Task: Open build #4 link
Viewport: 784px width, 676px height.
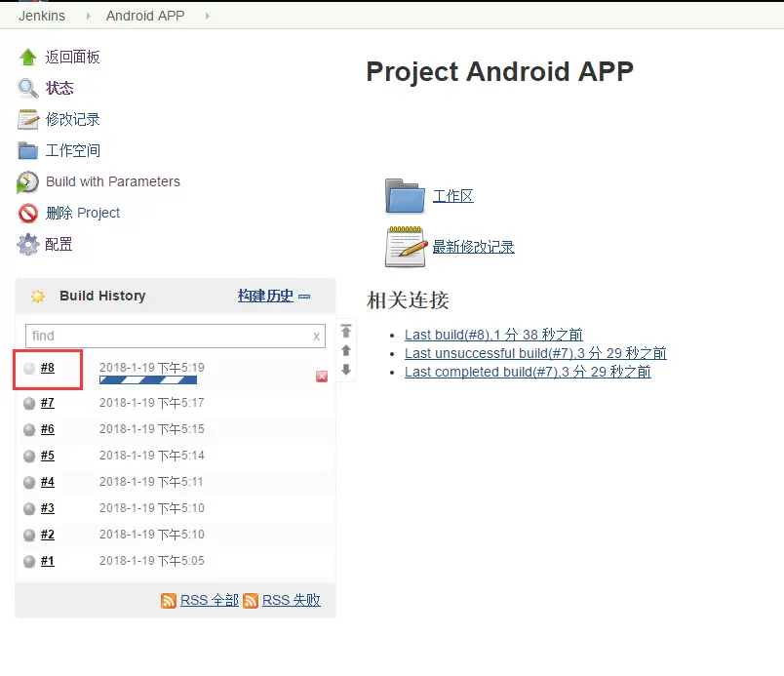Action: tap(48, 482)
